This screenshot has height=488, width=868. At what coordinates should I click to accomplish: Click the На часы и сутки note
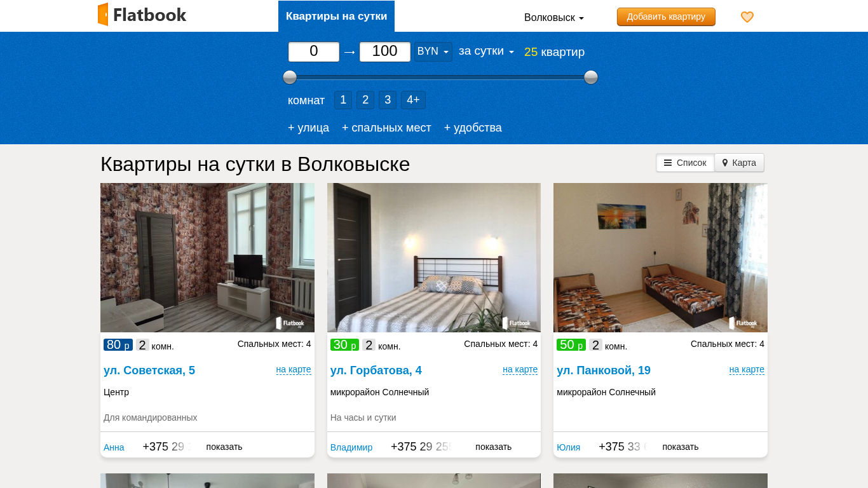click(x=363, y=417)
